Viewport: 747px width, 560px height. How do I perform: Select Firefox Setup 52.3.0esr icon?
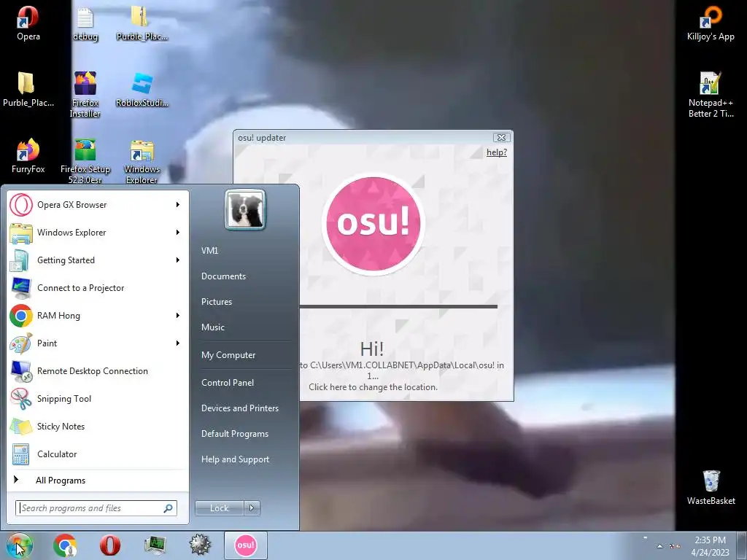pos(85,160)
